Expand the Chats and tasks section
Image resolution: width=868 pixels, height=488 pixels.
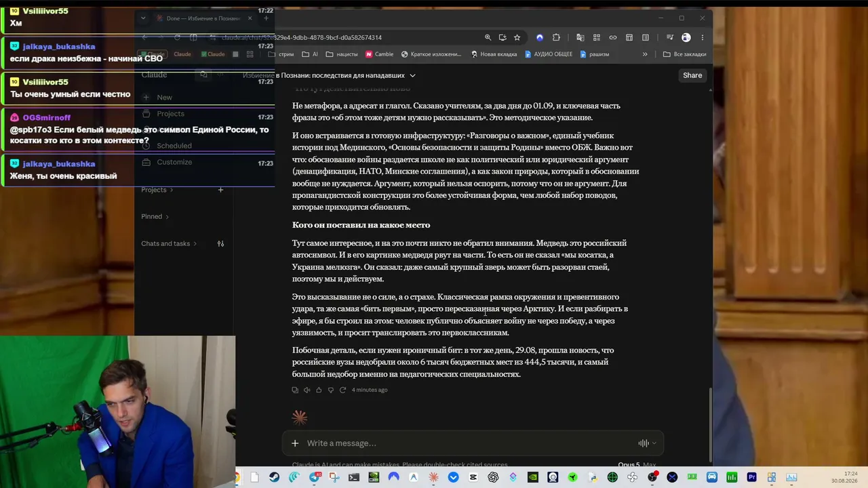(169, 244)
